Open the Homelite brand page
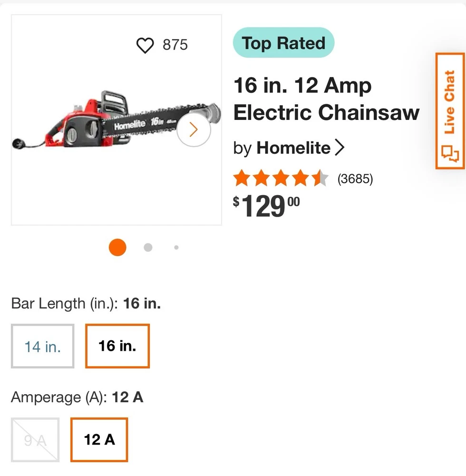Image resolution: width=466 pixels, height=476 pixels. coord(293,148)
